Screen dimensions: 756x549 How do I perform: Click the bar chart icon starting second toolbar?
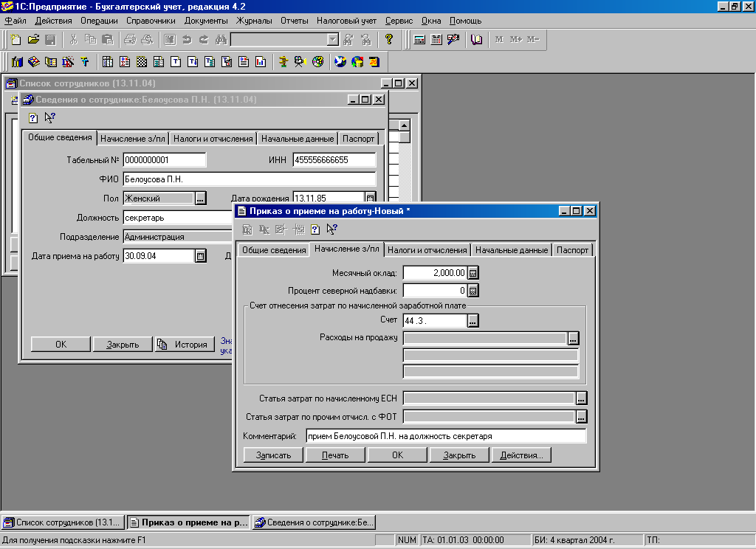[18, 62]
